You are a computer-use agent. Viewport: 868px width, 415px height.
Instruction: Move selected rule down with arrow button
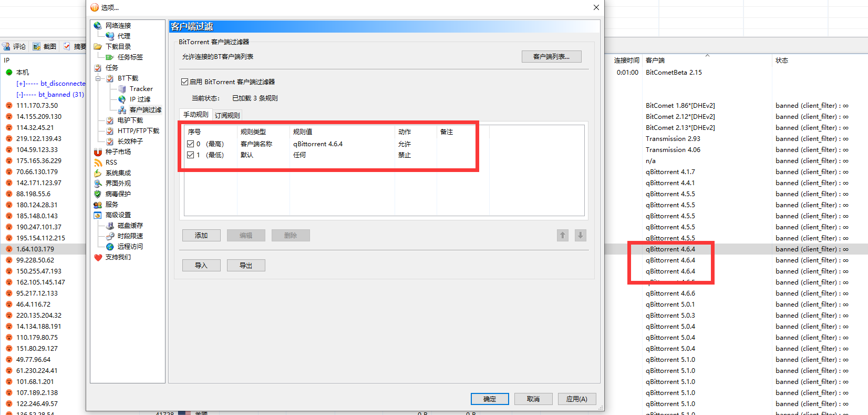581,235
